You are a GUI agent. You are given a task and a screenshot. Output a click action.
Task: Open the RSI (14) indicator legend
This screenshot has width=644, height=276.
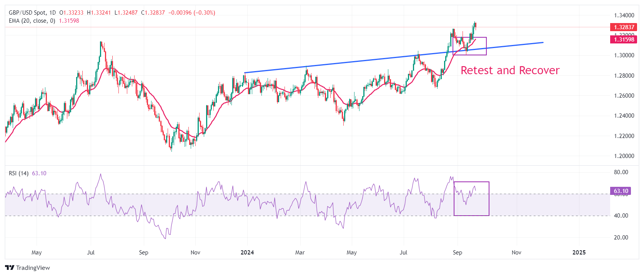click(x=18, y=173)
